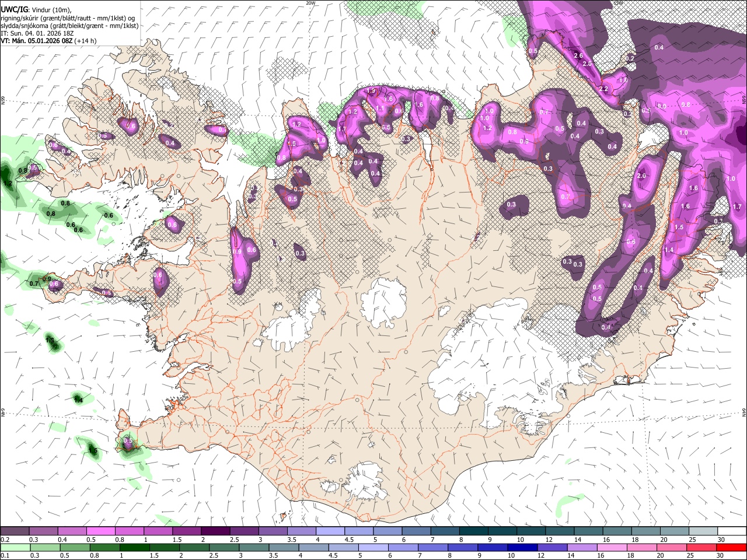The image size is (747, 560).
Task: Click the '20W' longitude label at top
Action: (310, 3)
